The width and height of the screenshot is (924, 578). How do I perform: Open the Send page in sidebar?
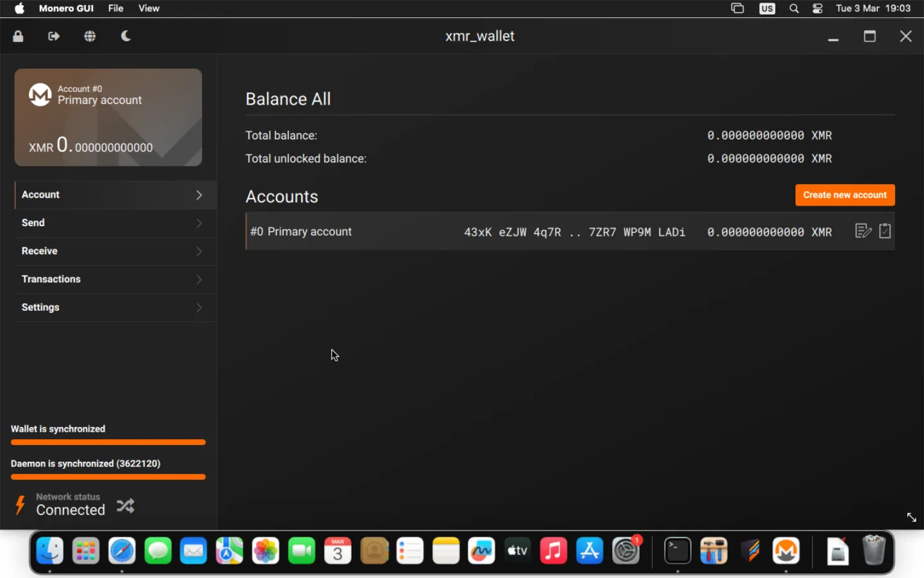click(116, 223)
